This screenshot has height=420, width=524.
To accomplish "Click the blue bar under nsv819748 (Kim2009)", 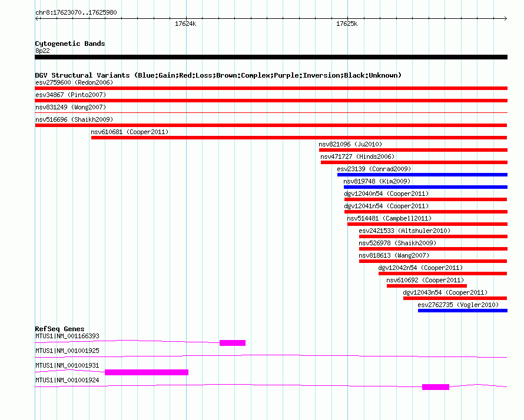I will [426, 187].
